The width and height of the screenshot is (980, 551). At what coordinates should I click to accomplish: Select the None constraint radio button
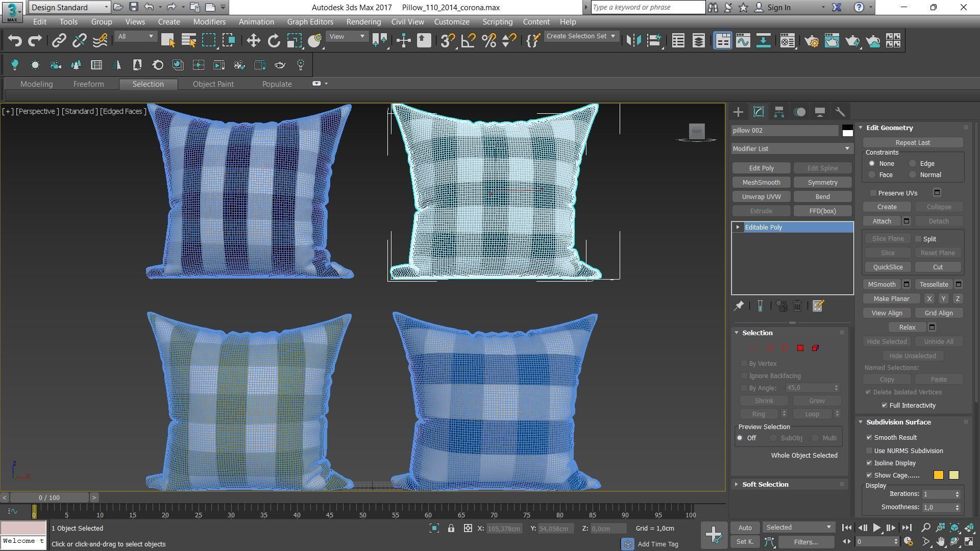[x=872, y=163]
